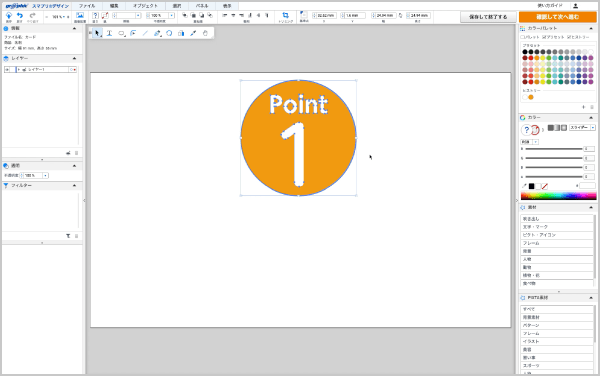Click the first arrange order icon

[x=185, y=15]
